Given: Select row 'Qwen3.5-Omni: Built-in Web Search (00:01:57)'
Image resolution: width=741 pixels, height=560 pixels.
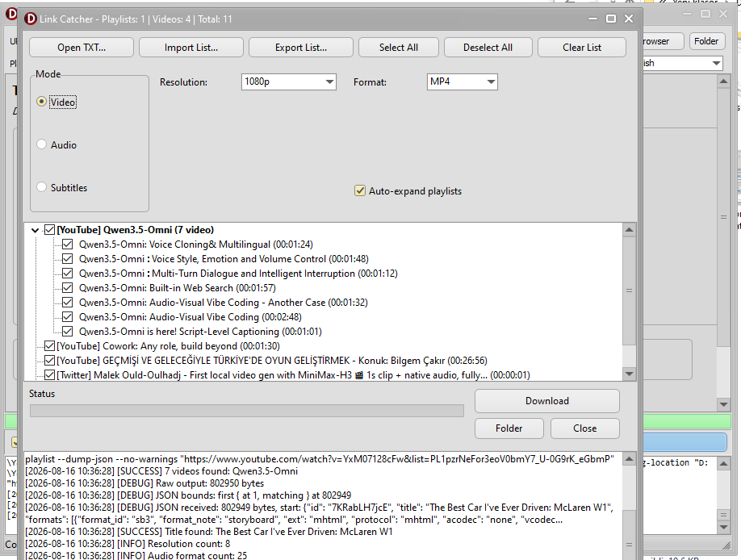Looking at the screenshot, I should [178, 288].
